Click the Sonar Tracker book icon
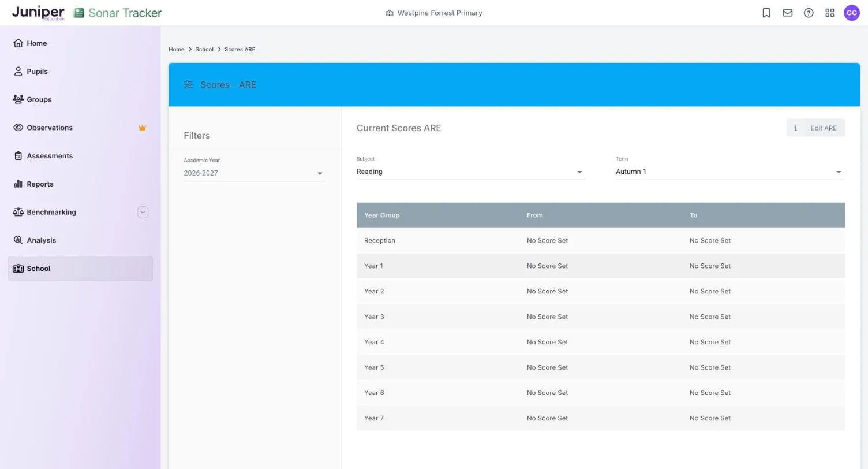This screenshot has height=469, width=868. pyautogui.click(x=78, y=13)
